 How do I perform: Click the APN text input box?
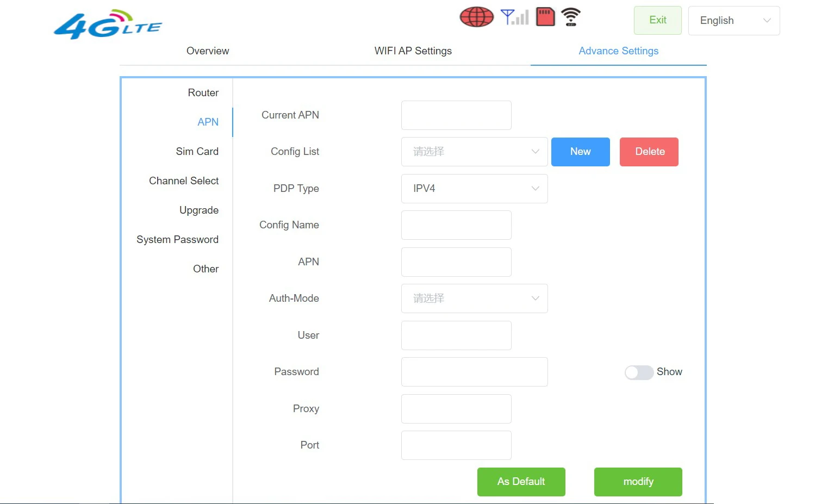coord(456,262)
